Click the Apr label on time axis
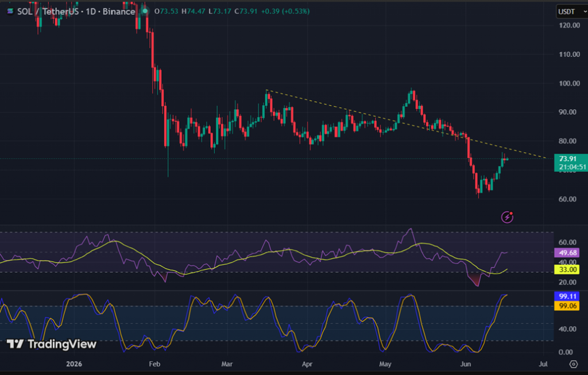The width and height of the screenshot is (588, 375). click(307, 364)
